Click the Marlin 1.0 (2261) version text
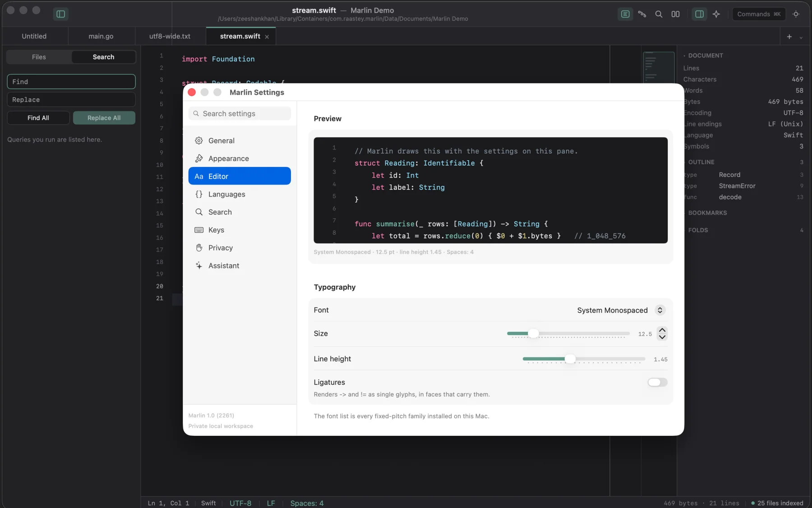The height and width of the screenshot is (508, 812). click(x=211, y=415)
